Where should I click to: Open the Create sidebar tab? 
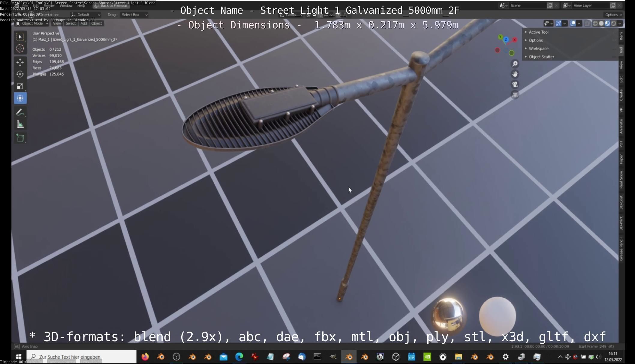621,95
